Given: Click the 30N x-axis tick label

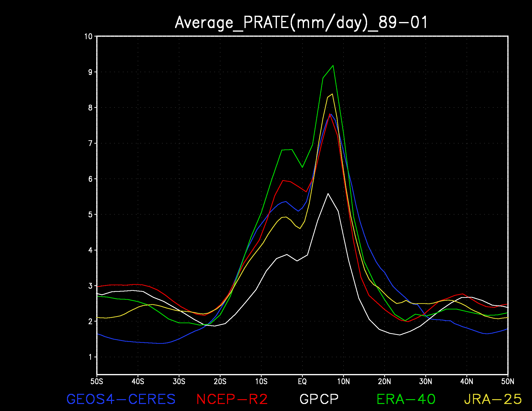Looking at the screenshot, I should 426,381.
